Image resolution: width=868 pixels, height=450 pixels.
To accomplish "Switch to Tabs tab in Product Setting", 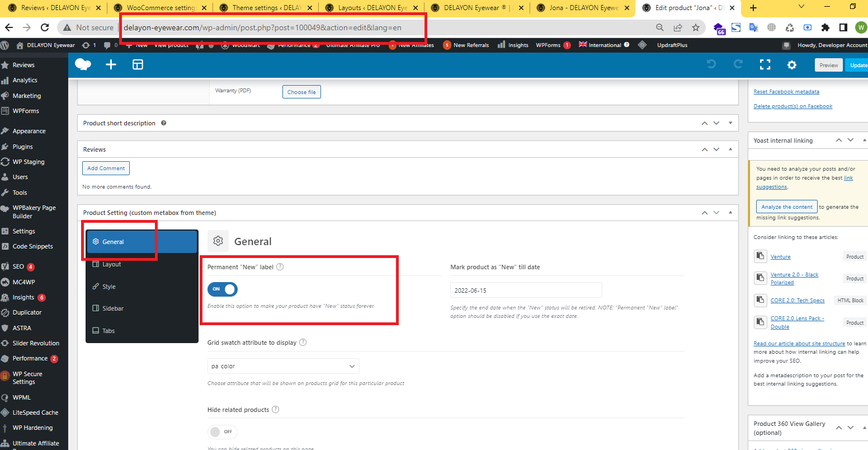I will [141, 331].
